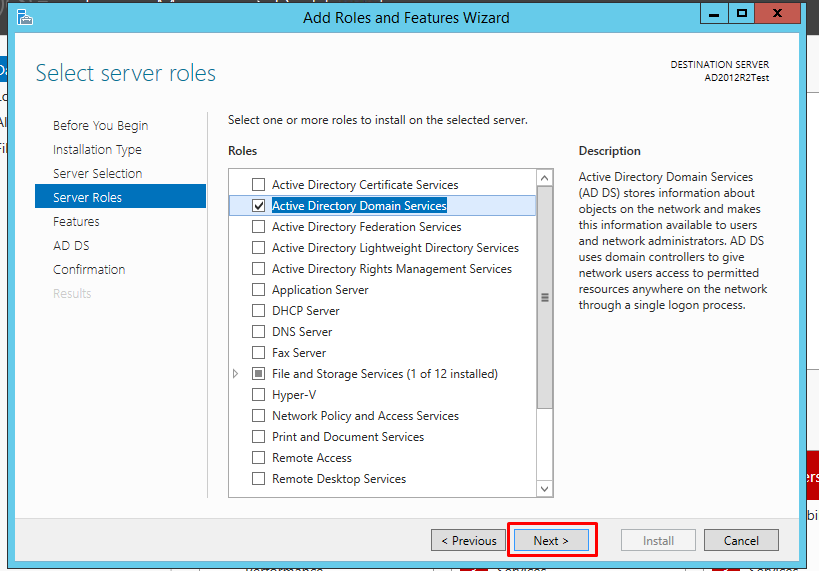
Task: Maximize the wizard window
Action: tap(741, 14)
